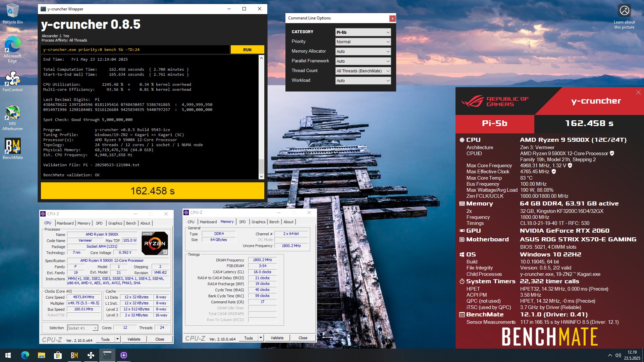Open the Priority dropdown
Viewport: 644px width, 362px height.
click(x=363, y=42)
